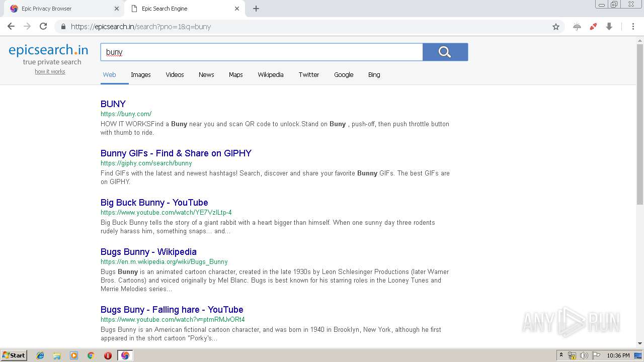Screen dimensions: 644x362
Task: Close the Epic Privacy Browser tab
Action: pyautogui.click(x=117, y=9)
